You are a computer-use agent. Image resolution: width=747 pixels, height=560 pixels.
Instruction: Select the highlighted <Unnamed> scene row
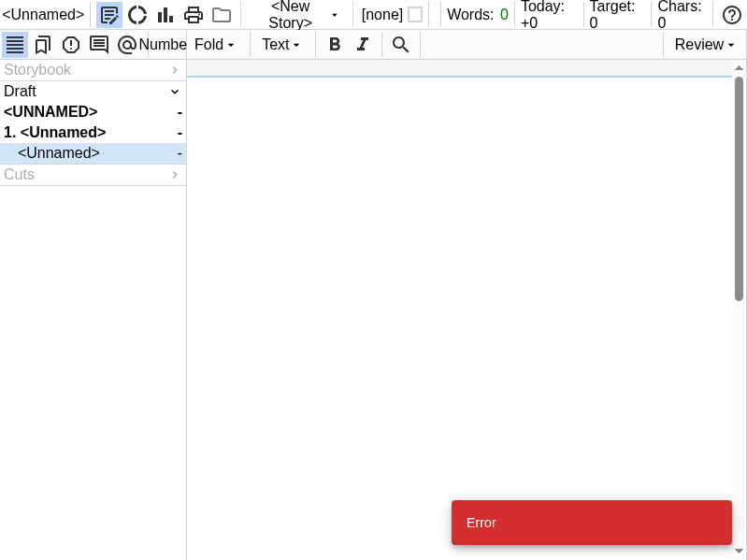93,153
